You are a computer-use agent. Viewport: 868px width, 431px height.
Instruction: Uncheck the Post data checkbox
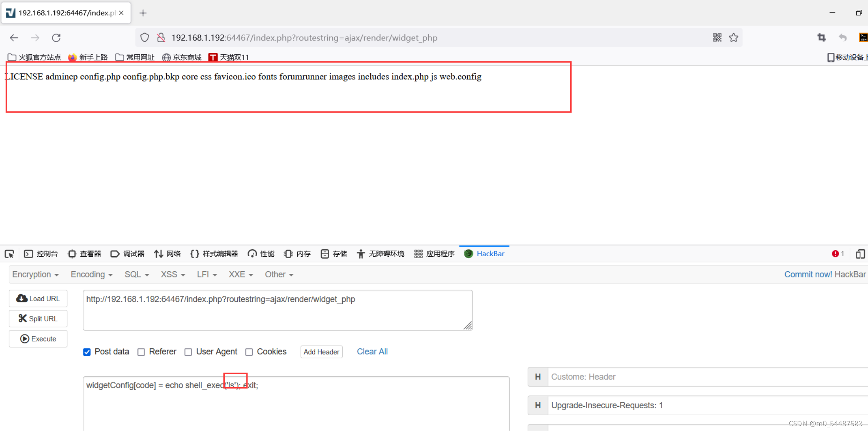point(87,352)
